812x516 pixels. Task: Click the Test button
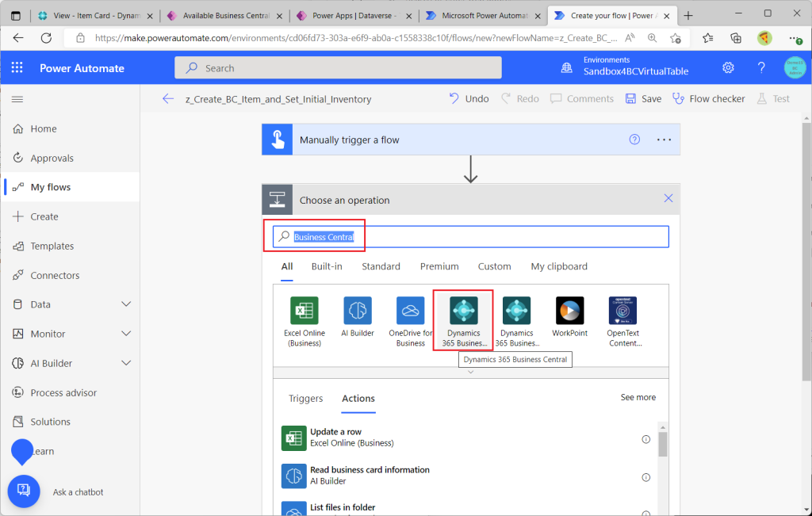[x=773, y=99]
